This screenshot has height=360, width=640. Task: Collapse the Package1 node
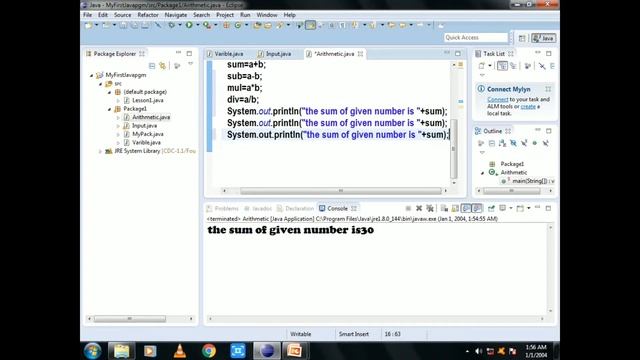[109, 109]
